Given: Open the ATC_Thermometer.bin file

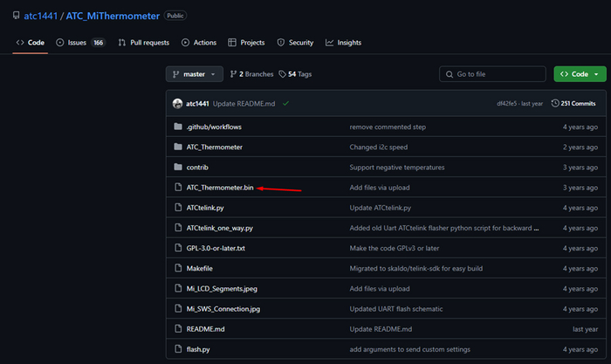Looking at the screenshot, I should pyautogui.click(x=220, y=188).
